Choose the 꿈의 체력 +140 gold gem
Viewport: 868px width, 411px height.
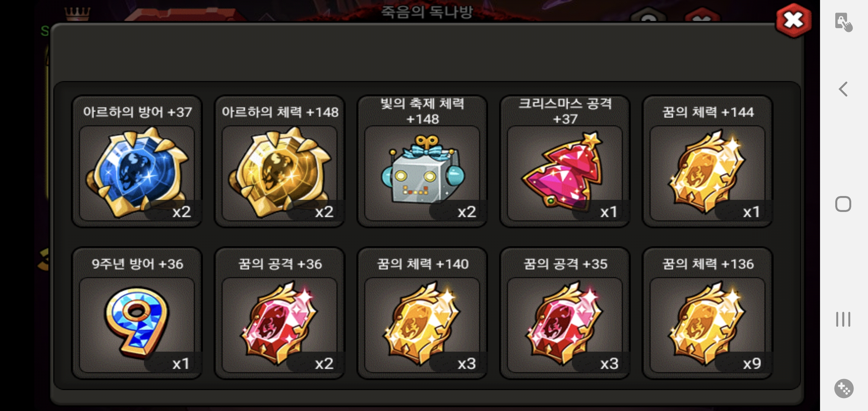click(x=422, y=325)
